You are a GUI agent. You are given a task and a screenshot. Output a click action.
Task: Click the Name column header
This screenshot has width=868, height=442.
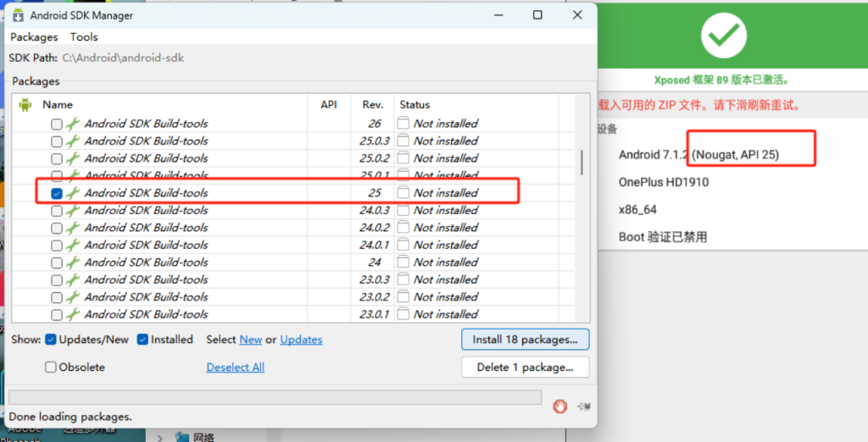58,104
